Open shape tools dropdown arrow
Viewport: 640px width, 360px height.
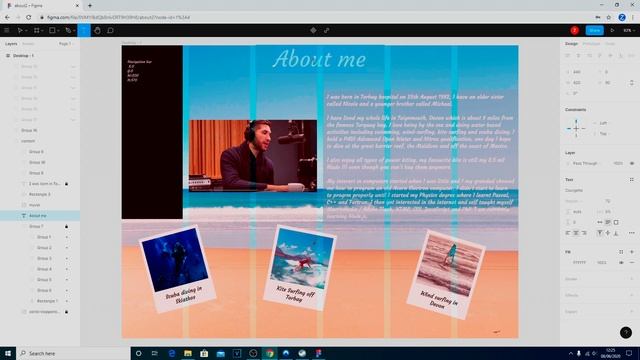click(x=58, y=31)
